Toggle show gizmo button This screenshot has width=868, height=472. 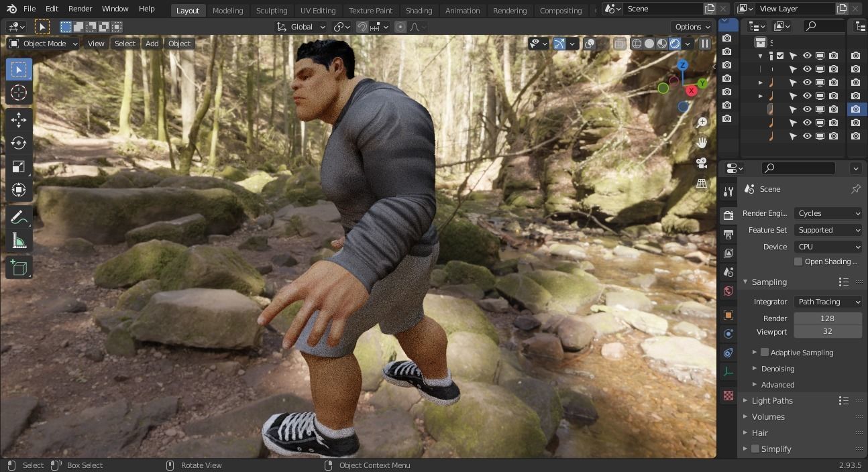pos(559,44)
